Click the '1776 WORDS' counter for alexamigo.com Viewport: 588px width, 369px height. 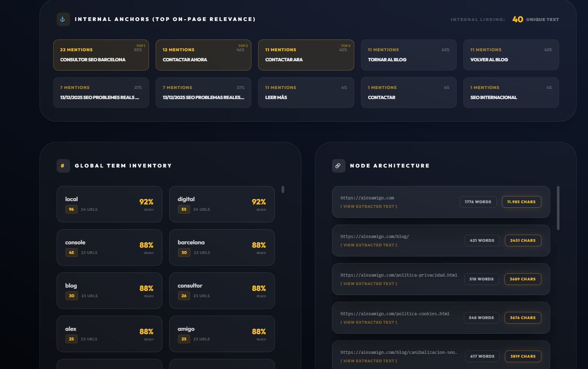(x=478, y=202)
